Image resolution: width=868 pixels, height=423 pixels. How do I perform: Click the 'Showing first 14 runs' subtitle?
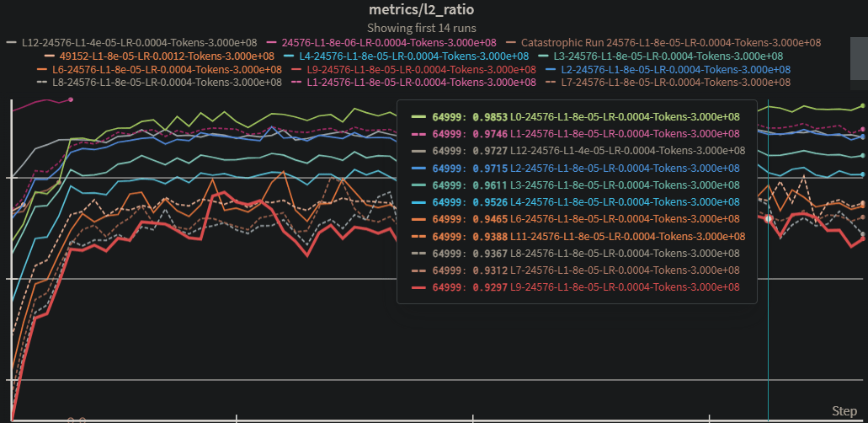pyautogui.click(x=434, y=28)
